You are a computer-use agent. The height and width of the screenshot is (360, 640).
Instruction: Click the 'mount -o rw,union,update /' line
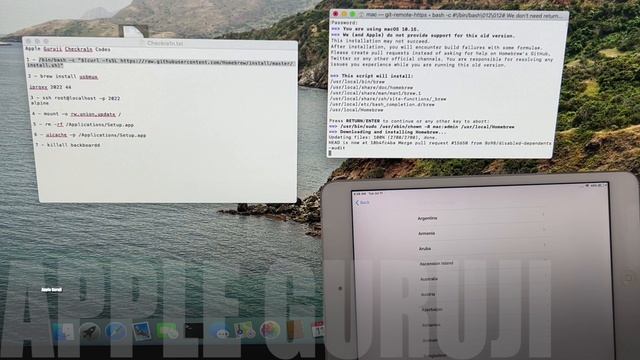coord(77,114)
